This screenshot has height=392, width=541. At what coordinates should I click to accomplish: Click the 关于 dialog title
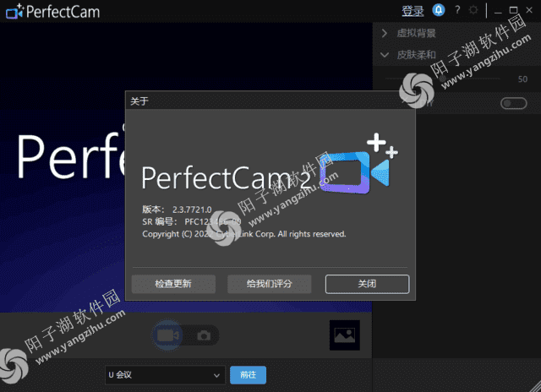139,101
